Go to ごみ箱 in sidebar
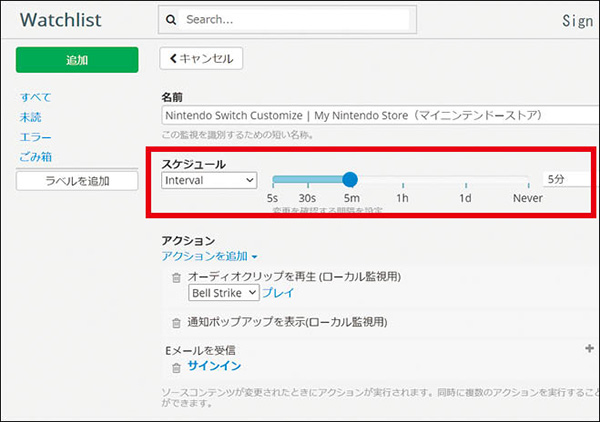 (x=36, y=157)
